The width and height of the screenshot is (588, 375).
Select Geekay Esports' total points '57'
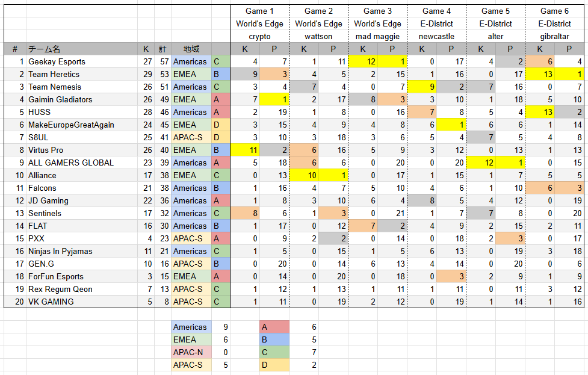[162, 61]
